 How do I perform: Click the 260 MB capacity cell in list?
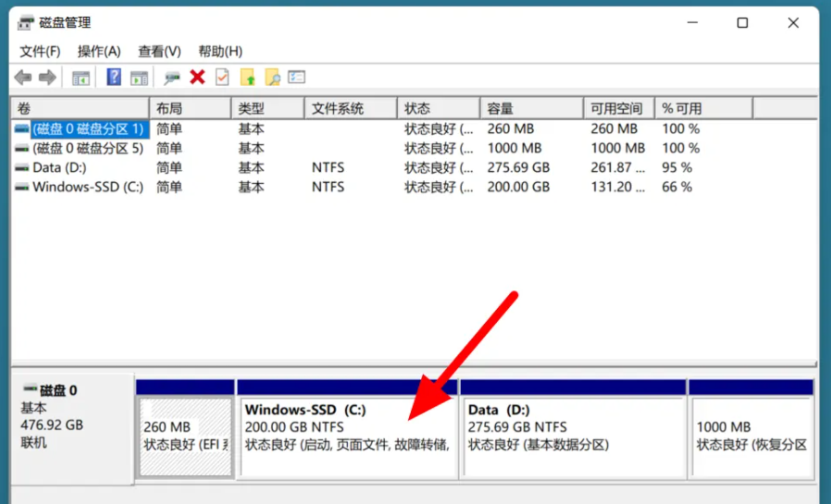pos(511,129)
